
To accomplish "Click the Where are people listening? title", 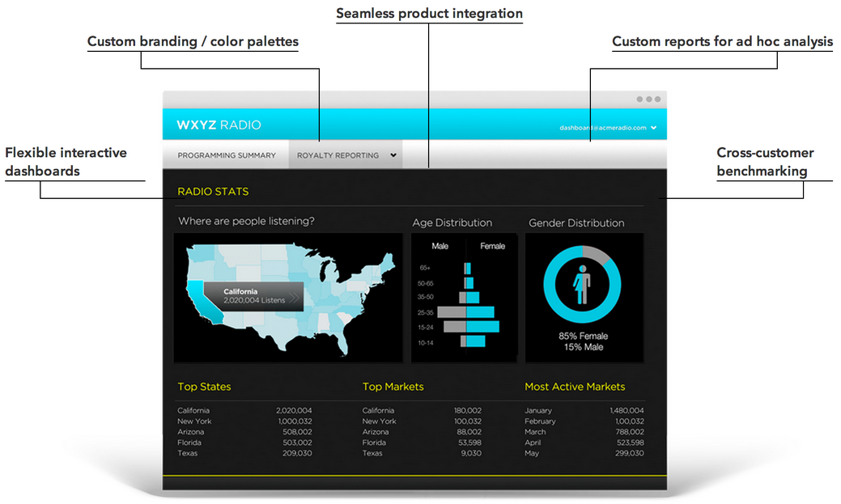I will click(x=246, y=221).
